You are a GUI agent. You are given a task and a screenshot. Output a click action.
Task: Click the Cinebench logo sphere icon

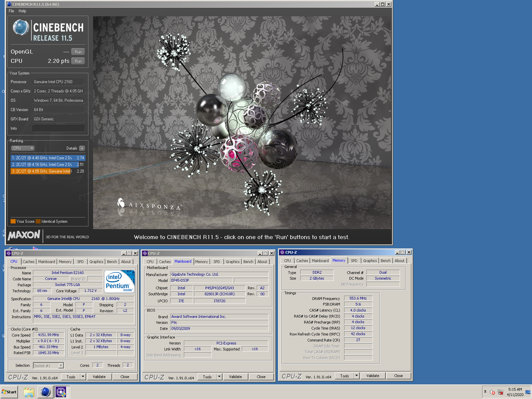click(x=21, y=28)
